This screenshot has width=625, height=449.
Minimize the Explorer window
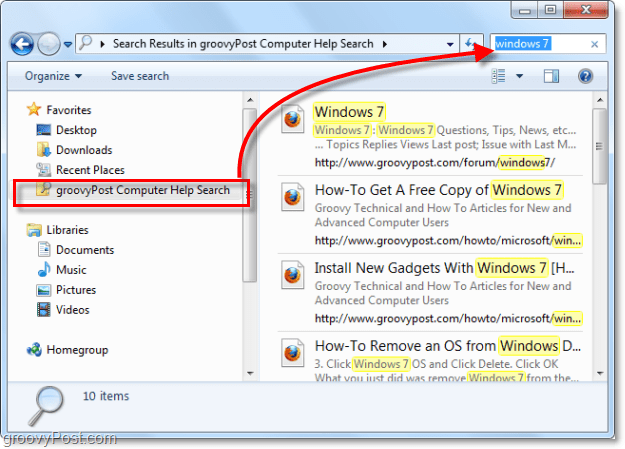[x=525, y=10]
